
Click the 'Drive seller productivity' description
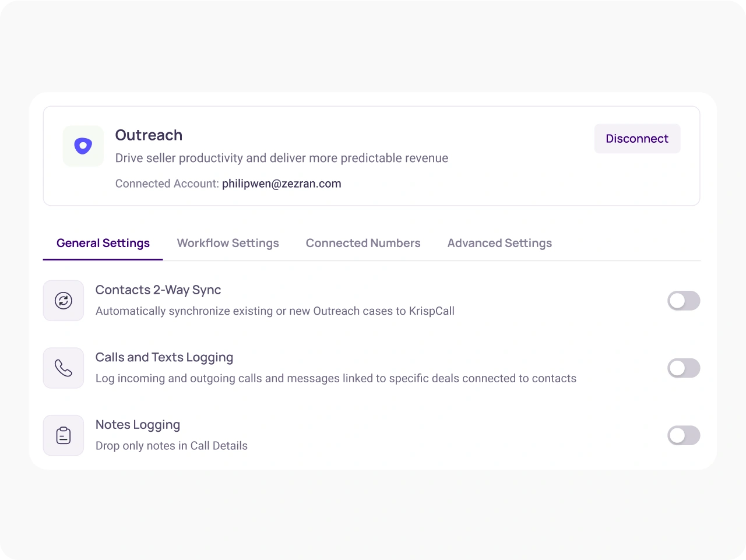(281, 158)
